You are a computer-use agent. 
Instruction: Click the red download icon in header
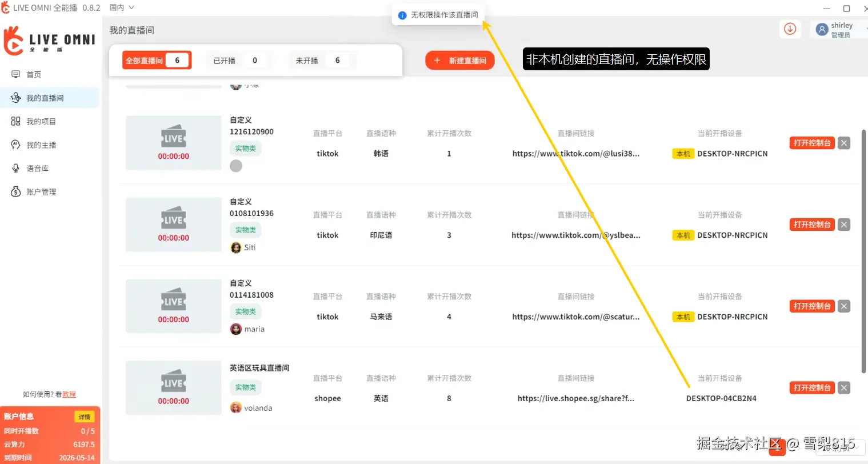point(790,29)
